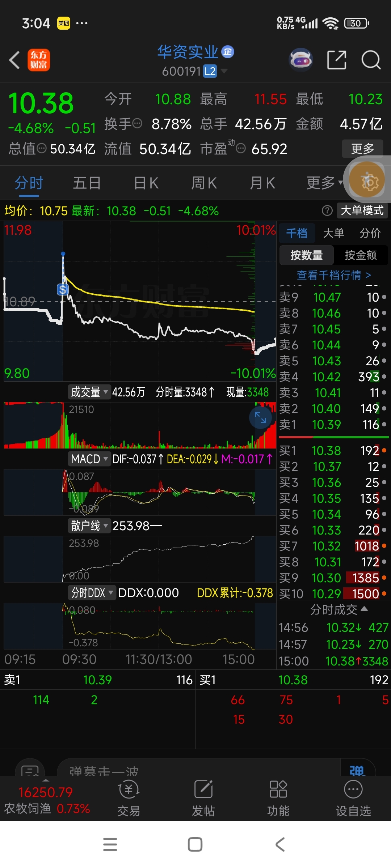The image size is (391, 868).
Task: Tap the blue S marker on chart
Action: tap(63, 289)
